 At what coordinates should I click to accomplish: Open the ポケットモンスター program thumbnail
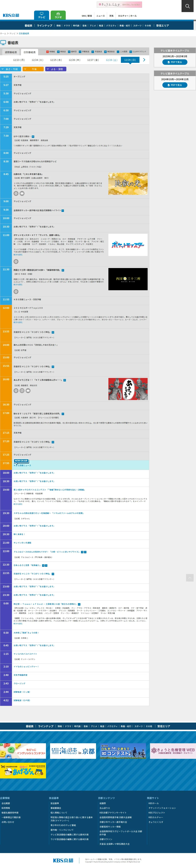tap(128, 245)
